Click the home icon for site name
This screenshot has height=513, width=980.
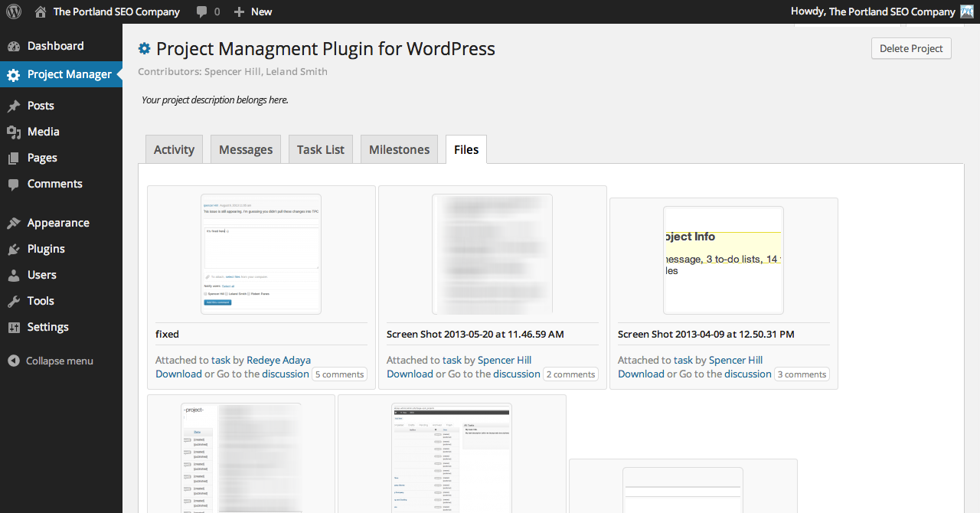41,11
